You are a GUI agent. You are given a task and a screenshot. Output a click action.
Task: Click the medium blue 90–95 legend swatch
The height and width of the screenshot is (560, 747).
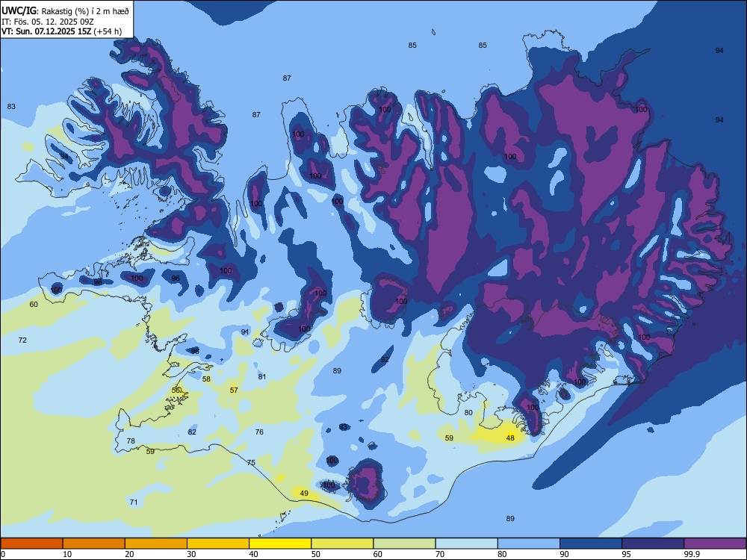pyautogui.click(x=591, y=544)
